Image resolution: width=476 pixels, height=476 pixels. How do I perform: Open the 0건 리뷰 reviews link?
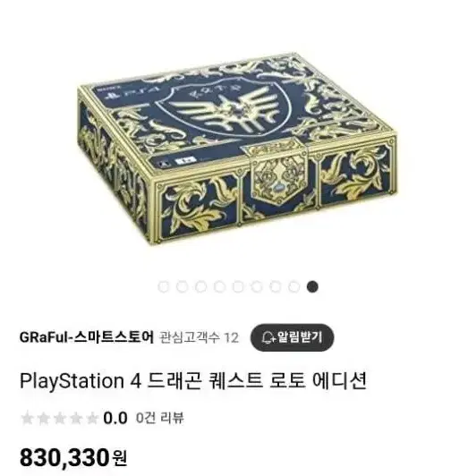pyautogui.click(x=160, y=418)
